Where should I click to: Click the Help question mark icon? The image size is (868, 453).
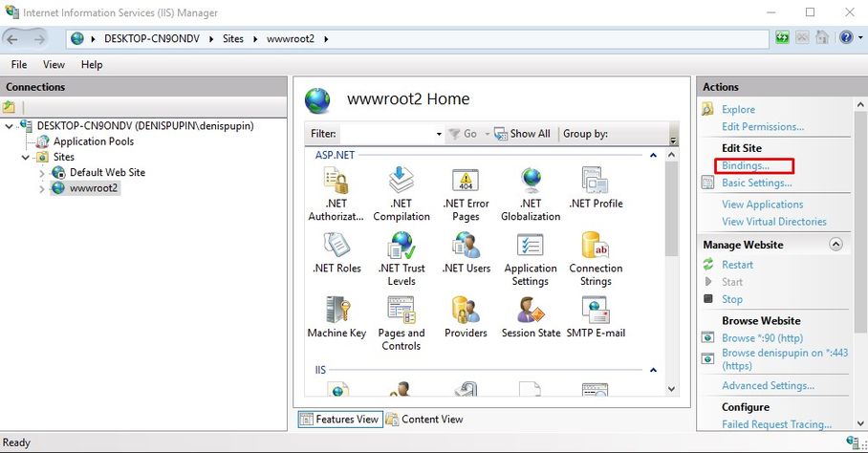tap(846, 37)
